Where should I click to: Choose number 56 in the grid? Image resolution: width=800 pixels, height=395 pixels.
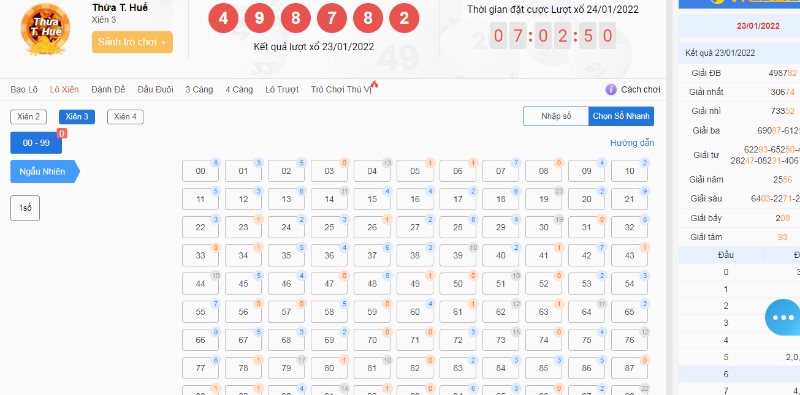pos(243,312)
